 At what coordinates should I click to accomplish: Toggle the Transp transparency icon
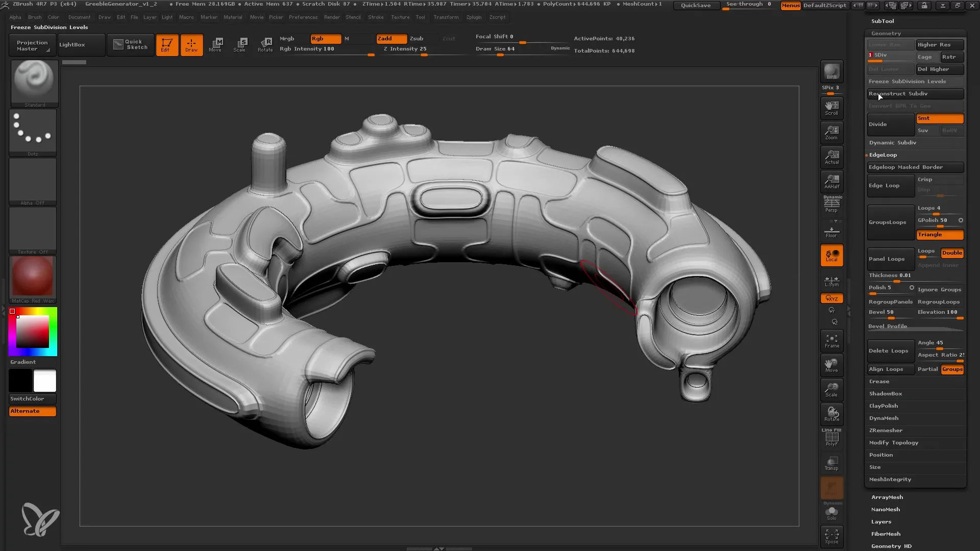click(831, 463)
